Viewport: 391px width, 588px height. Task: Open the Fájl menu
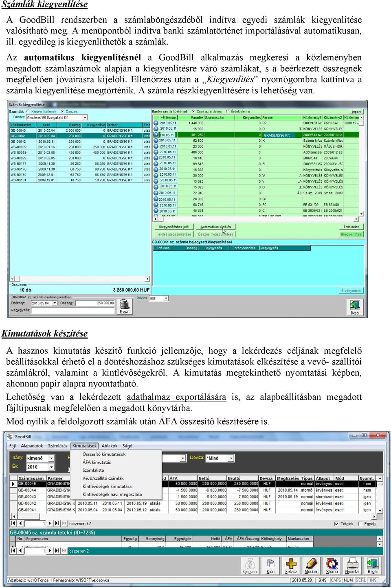(x=13, y=446)
